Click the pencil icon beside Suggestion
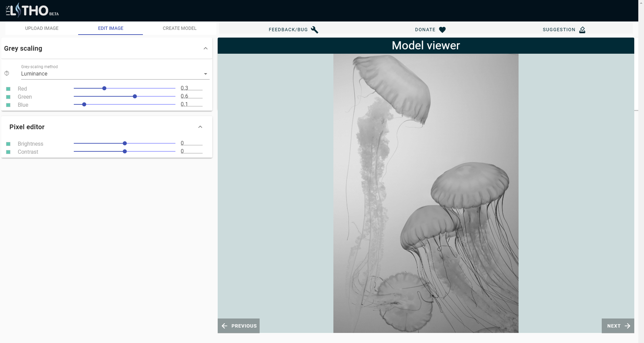 [582, 30]
